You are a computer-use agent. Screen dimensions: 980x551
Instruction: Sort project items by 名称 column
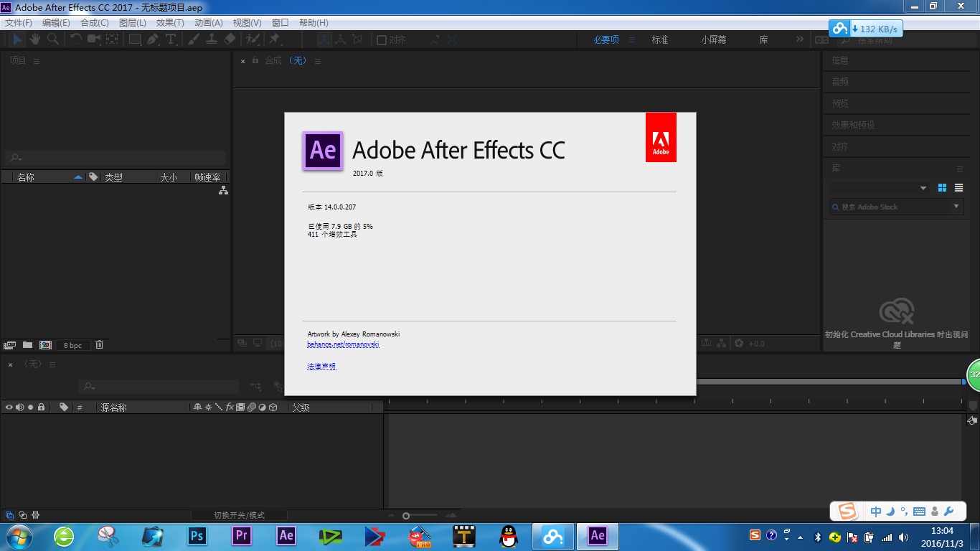pos(26,177)
